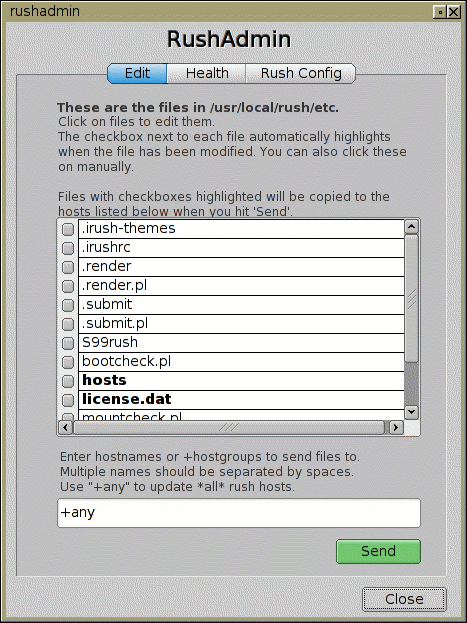Image resolution: width=467 pixels, height=623 pixels.
Task: Click the file list scroll down arrow
Action: coord(411,412)
